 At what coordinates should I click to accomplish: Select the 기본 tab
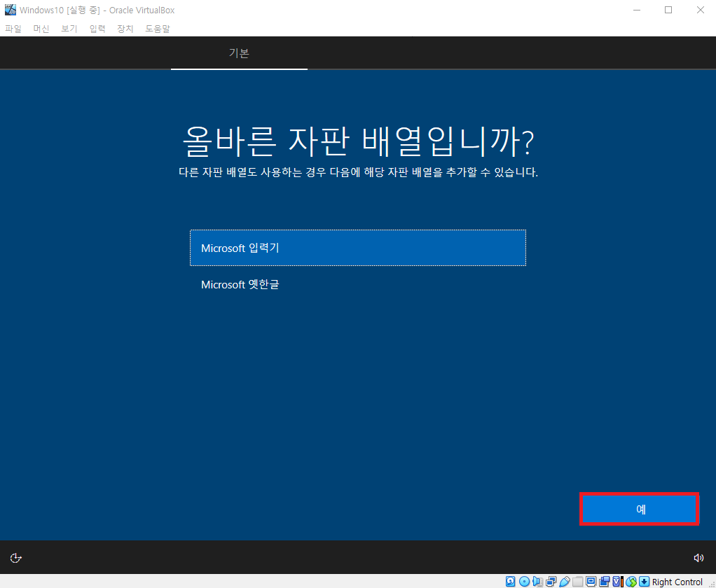[239, 53]
